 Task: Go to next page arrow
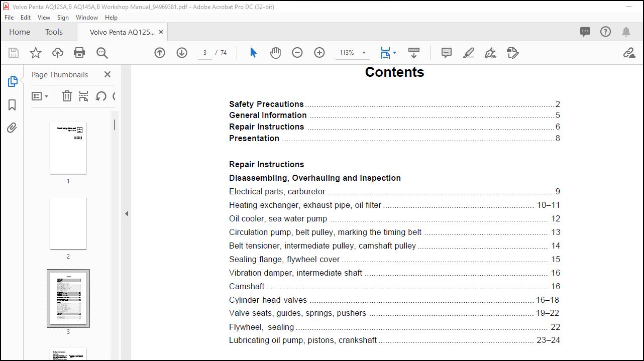(182, 53)
